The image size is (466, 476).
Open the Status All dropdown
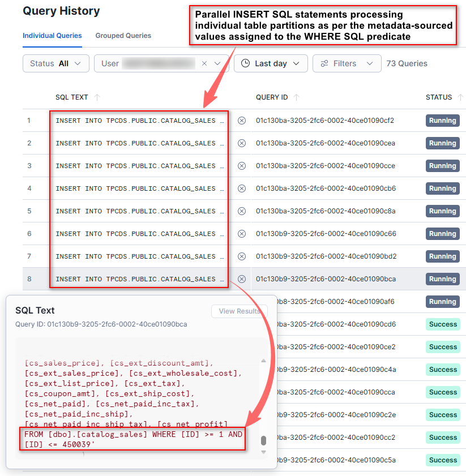pos(55,63)
